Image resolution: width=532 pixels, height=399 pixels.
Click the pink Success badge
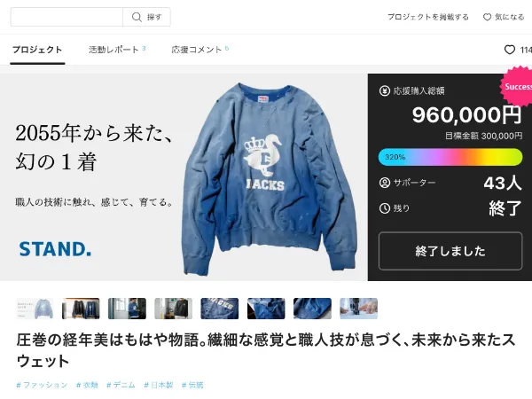[x=516, y=87]
